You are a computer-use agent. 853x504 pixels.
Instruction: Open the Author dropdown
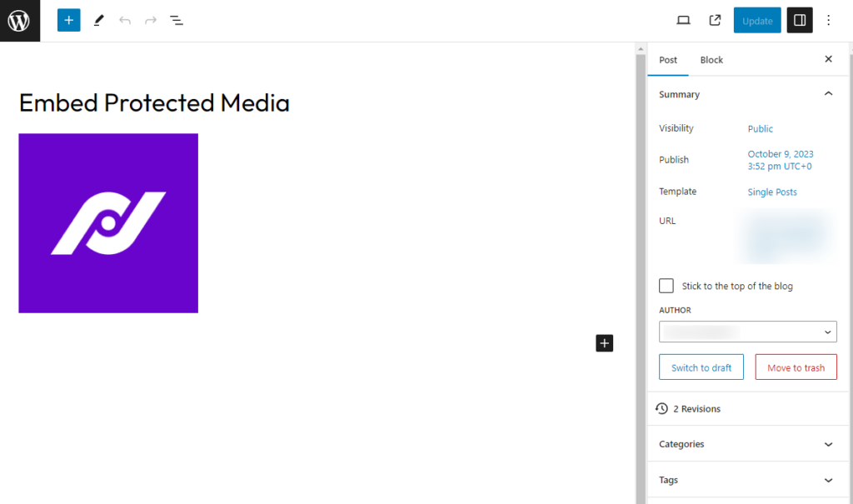[747, 332]
